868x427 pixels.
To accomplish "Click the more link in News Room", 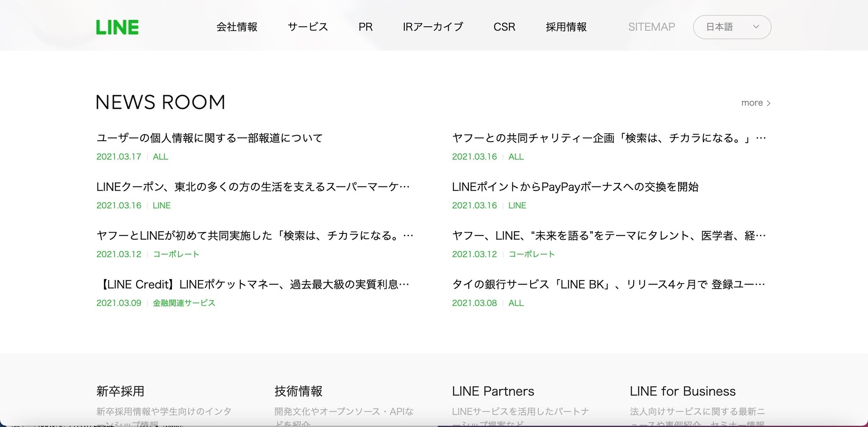I will pyautogui.click(x=755, y=103).
